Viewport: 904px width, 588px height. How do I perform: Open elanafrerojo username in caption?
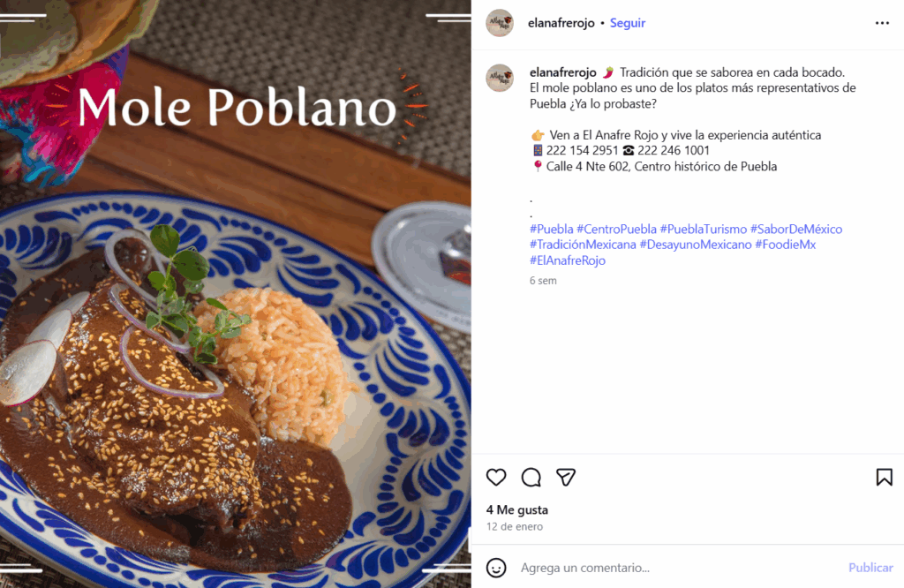coord(562,72)
